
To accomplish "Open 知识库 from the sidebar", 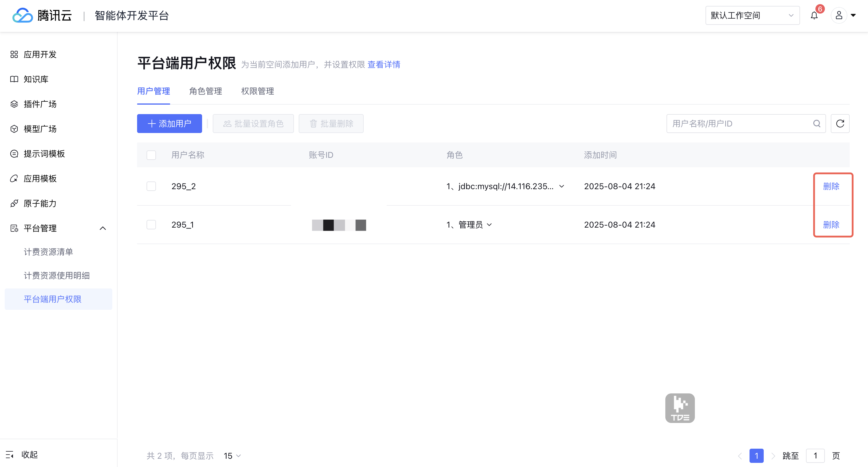I will (x=36, y=79).
